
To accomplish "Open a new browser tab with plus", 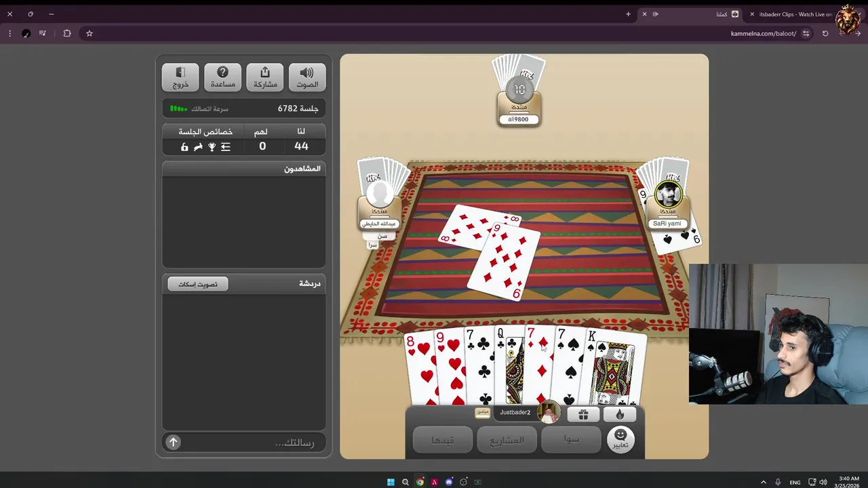I will (x=628, y=14).
